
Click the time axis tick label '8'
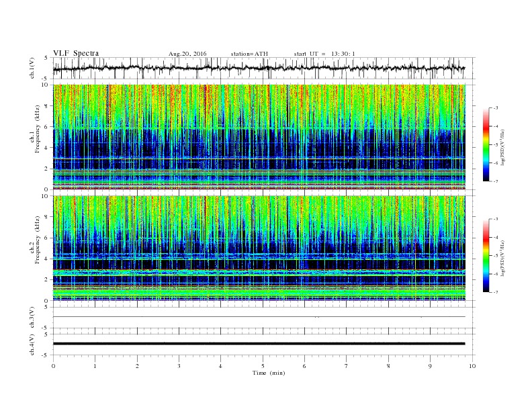[388, 366]
